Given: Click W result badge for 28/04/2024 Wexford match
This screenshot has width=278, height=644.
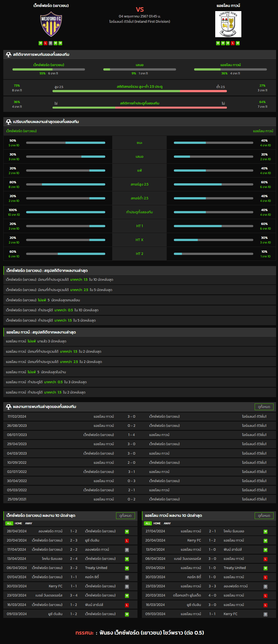Looking at the screenshot, I should click(x=127, y=531).
